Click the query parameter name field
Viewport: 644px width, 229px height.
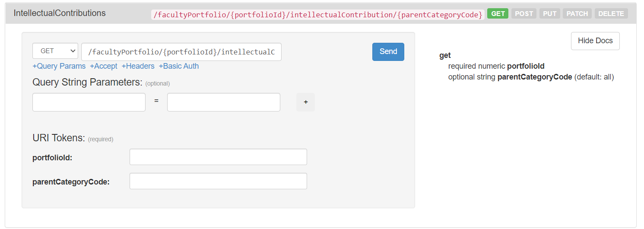(x=89, y=102)
